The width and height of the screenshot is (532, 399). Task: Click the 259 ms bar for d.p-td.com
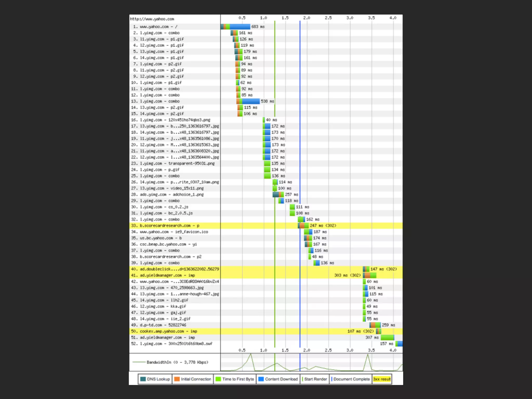pos(375,325)
